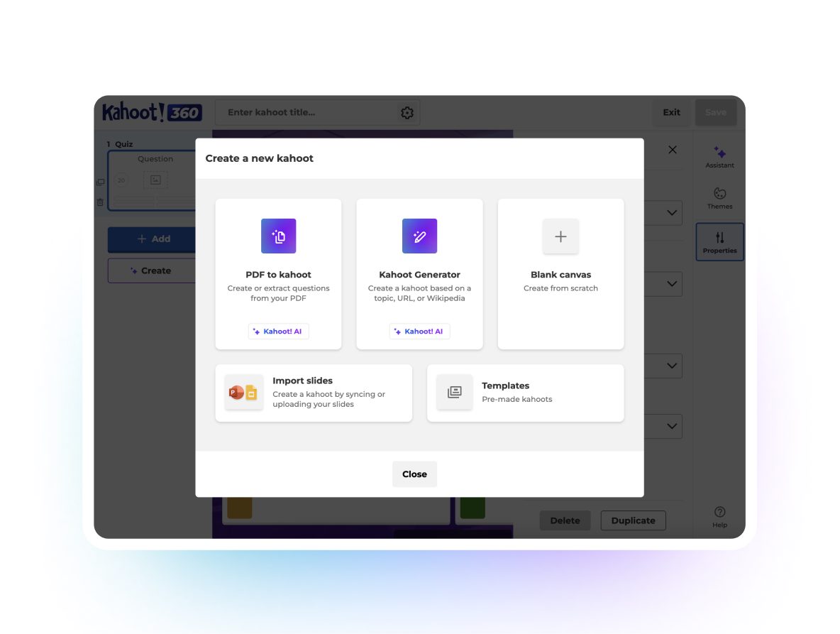The width and height of the screenshot is (840, 634).
Task: Click Kahoot! AI badge under PDF to kahoot
Action: [x=278, y=332]
